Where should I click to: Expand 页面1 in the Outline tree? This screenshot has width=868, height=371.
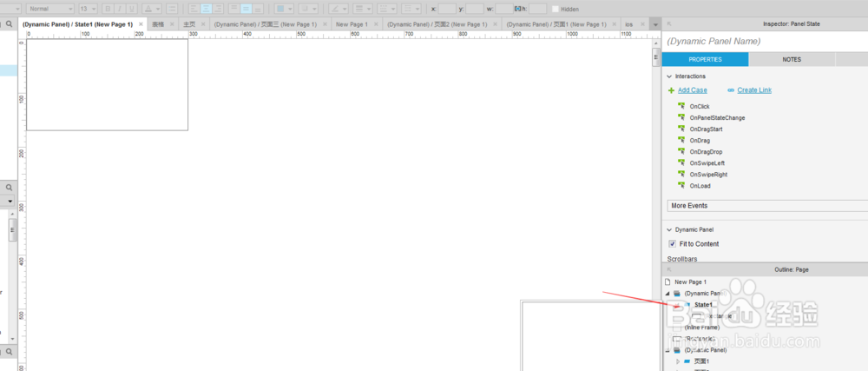point(677,361)
